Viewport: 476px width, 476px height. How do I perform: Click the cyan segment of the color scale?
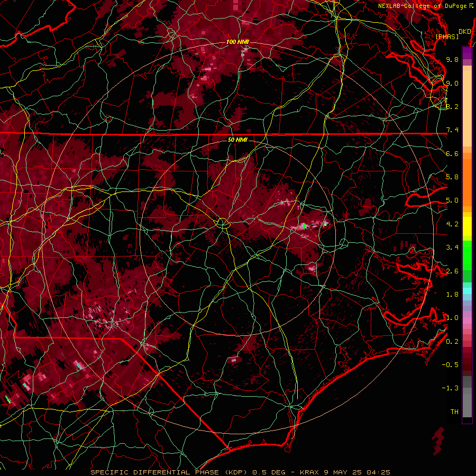[467, 291]
